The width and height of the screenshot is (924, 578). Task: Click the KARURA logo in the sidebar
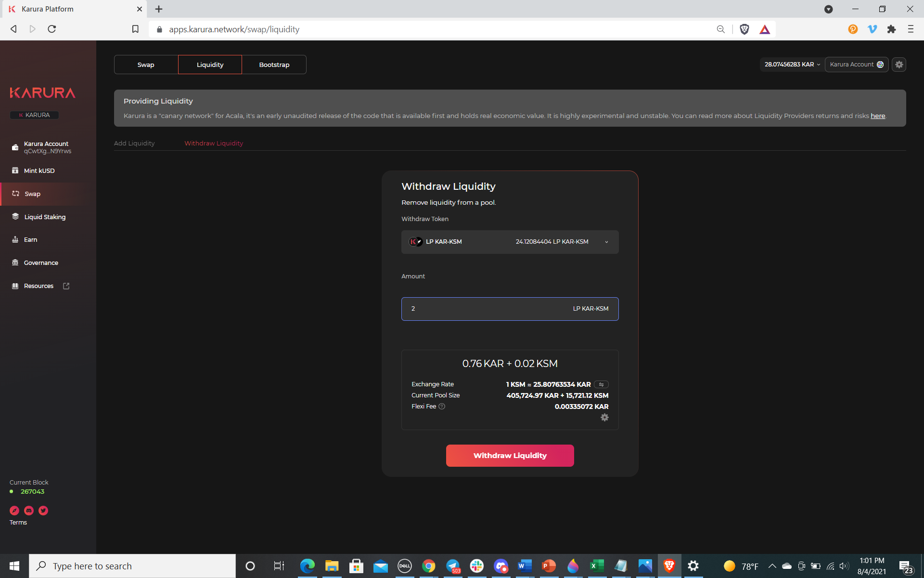click(x=42, y=92)
